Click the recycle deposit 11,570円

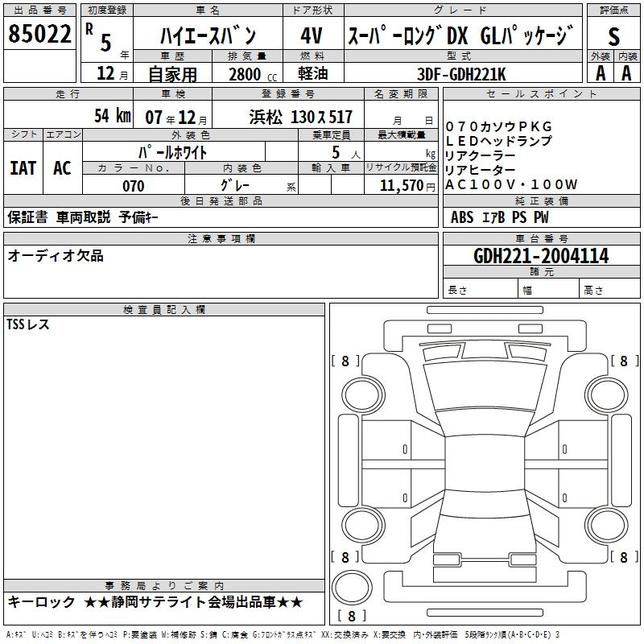(x=407, y=186)
